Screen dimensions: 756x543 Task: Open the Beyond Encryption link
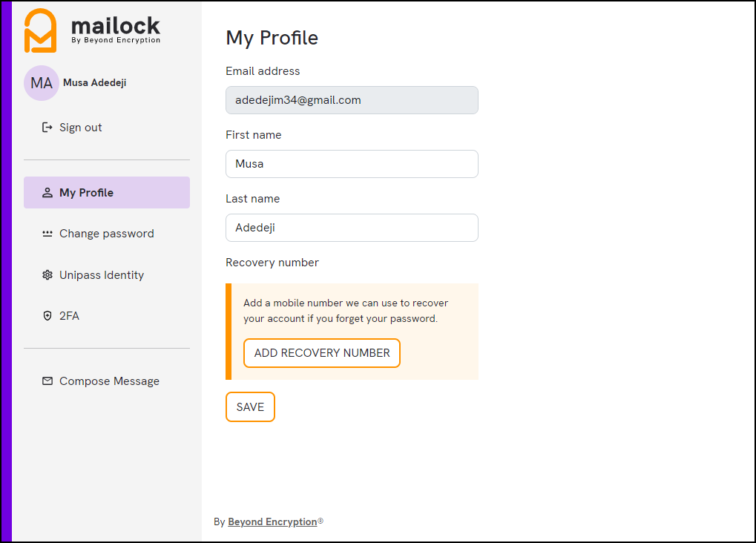click(272, 521)
